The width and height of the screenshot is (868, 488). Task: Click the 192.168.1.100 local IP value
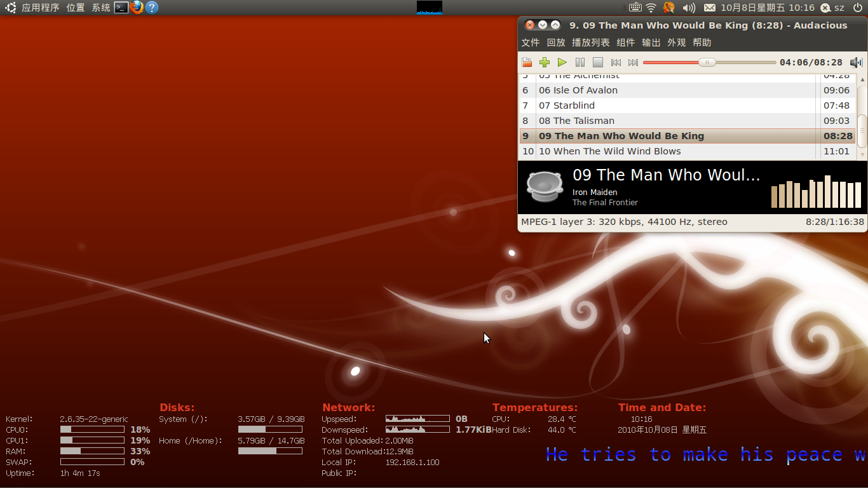click(412, 463)
